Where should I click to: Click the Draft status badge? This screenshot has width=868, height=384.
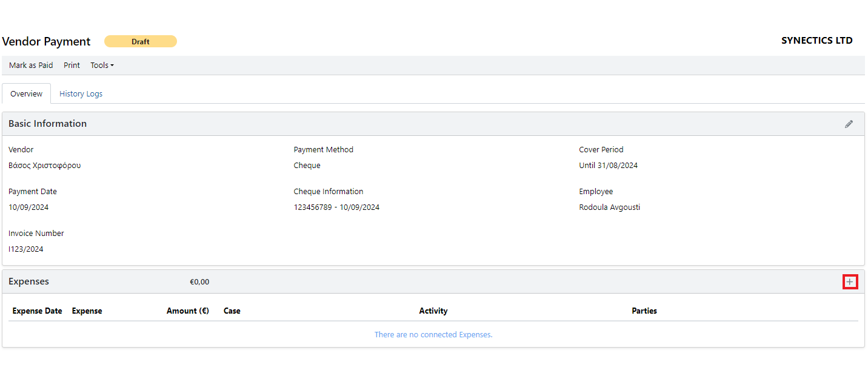(141, 41)
